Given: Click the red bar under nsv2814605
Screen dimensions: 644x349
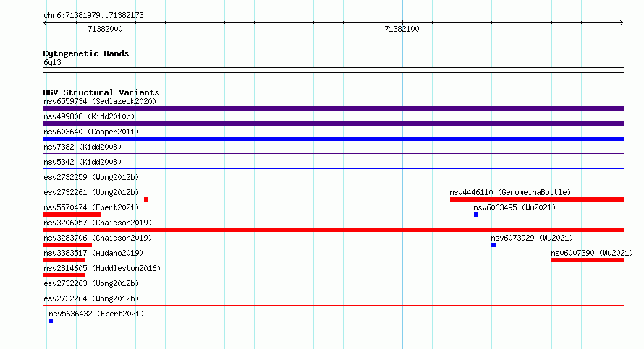Looking at the screenshot, I should (64, 275).
